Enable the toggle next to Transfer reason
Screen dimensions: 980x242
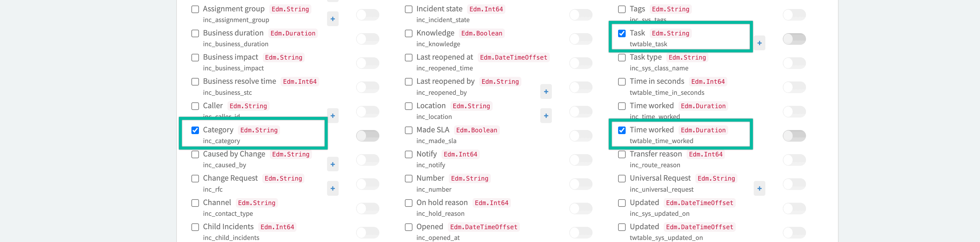tap(794, 160)
